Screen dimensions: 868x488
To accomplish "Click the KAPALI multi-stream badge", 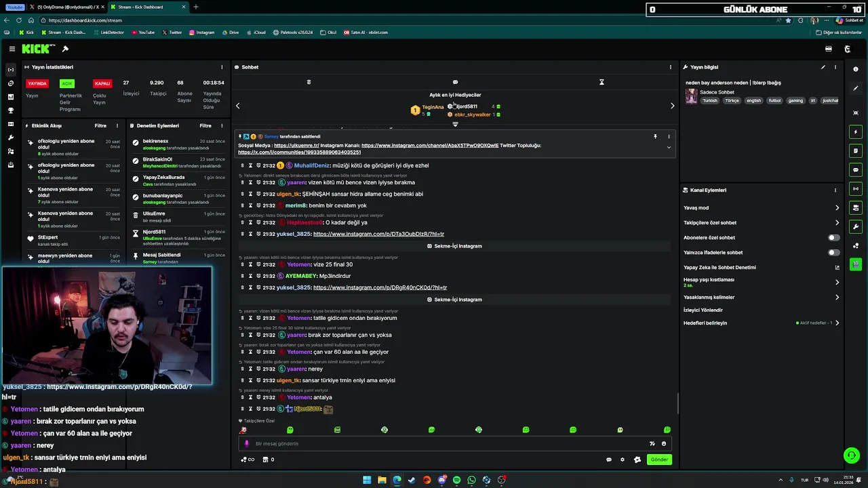I will [x=102, y=83].
